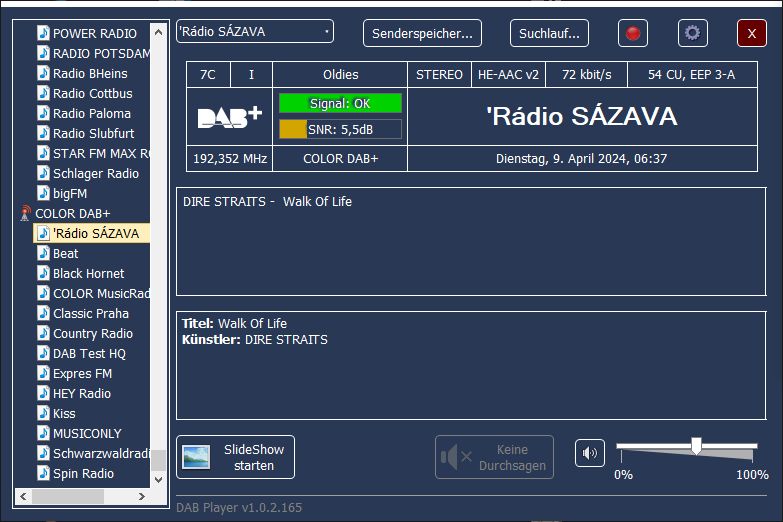Toggle the Keine Durchsagen announcements button
Viewport: 783px width, 522px height.
click(494, 457)
